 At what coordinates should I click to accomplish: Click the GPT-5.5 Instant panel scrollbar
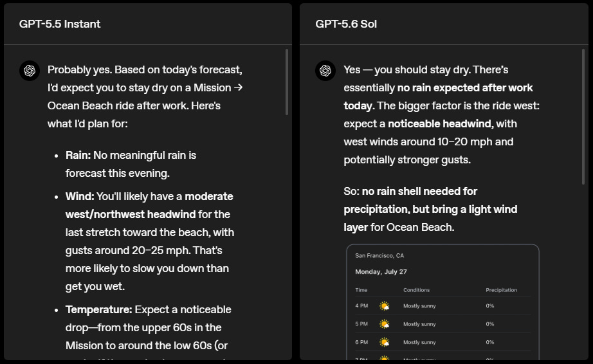coord(287,82)
